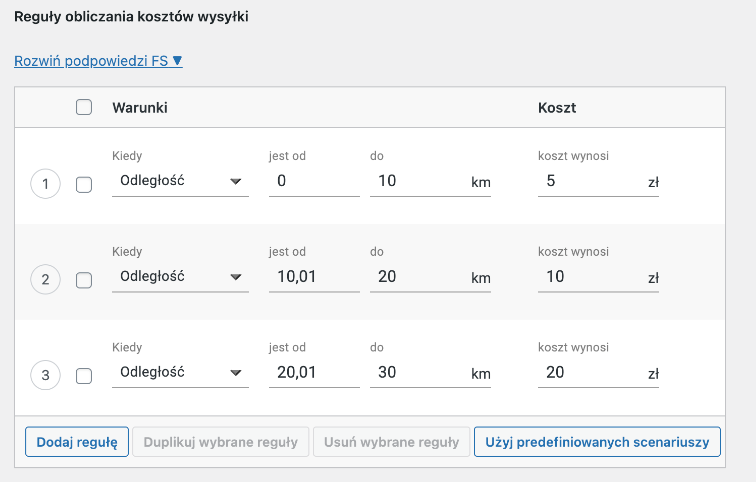Click the Dodaj regułę button
The image size is (756, 482).
77,442
